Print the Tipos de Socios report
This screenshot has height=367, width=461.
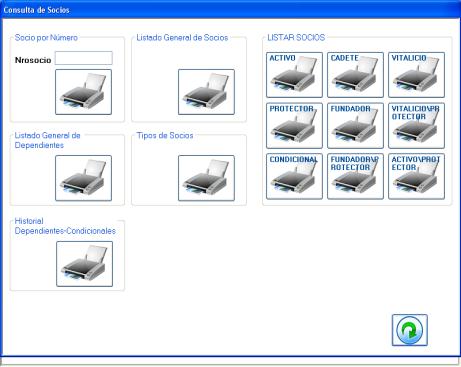click(206, 178)
